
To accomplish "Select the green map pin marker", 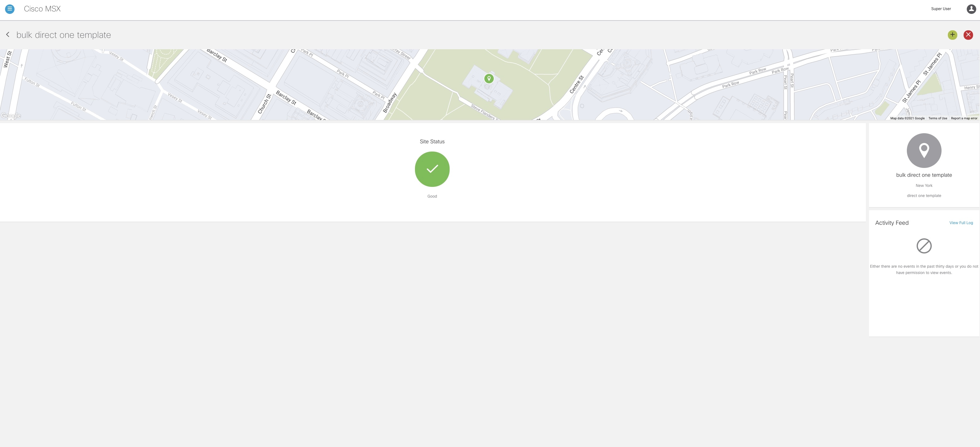I will (489, 78).
